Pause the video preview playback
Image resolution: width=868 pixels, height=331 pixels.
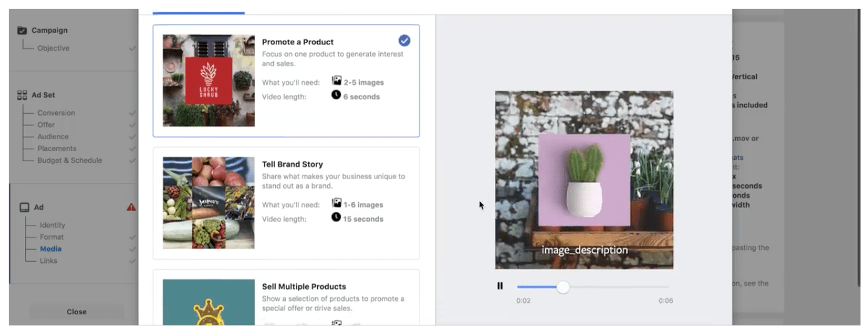click(500, 286)
